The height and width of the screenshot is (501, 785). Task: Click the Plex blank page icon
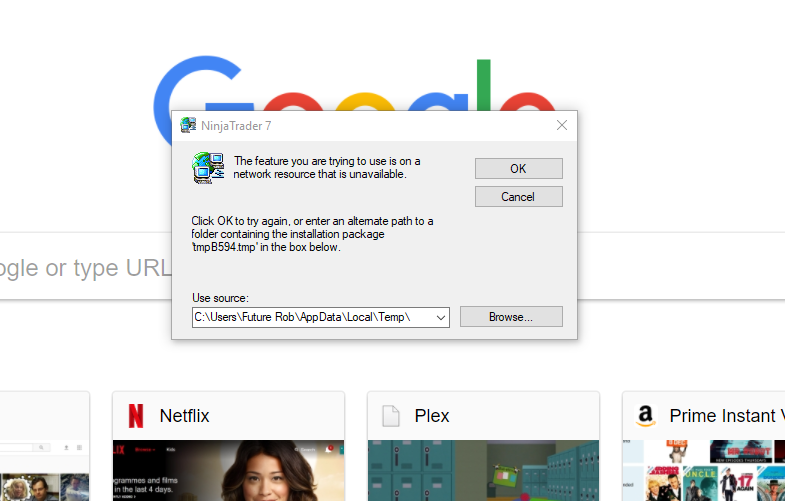click(x=391, y=416)
